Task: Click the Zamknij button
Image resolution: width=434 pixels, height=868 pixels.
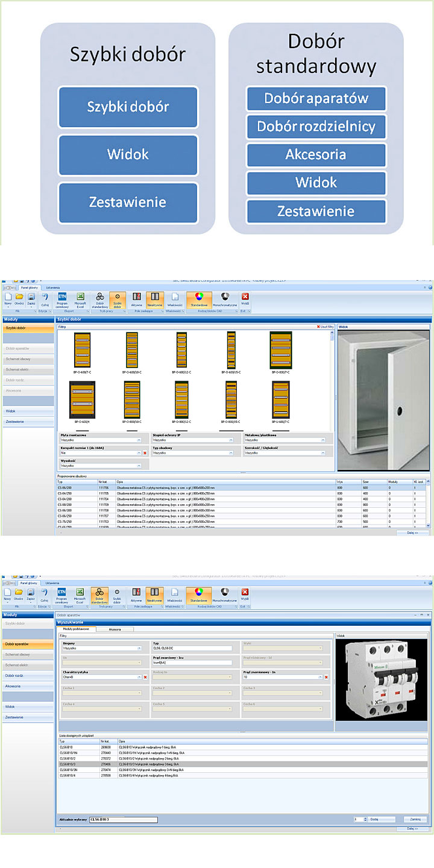Action: coord(415,819)
